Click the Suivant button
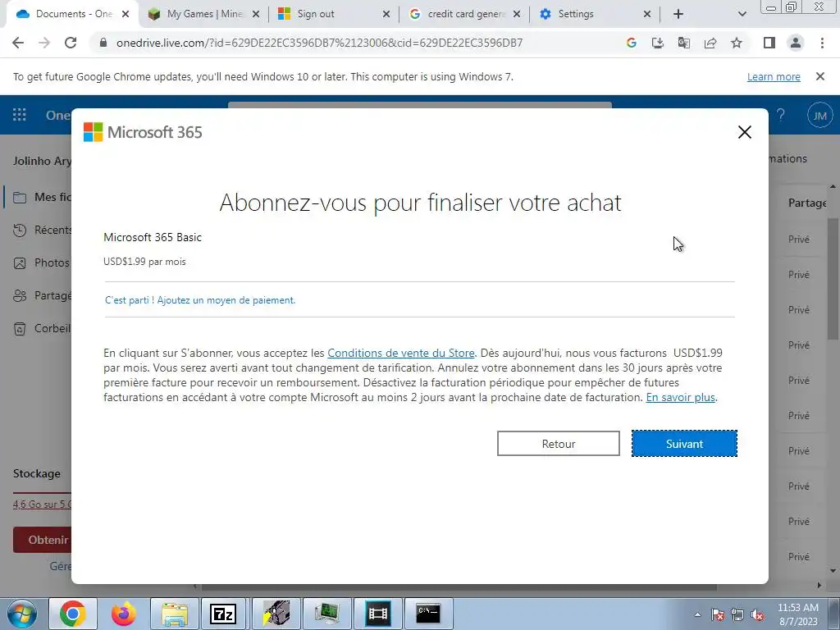 pos(684,444)
